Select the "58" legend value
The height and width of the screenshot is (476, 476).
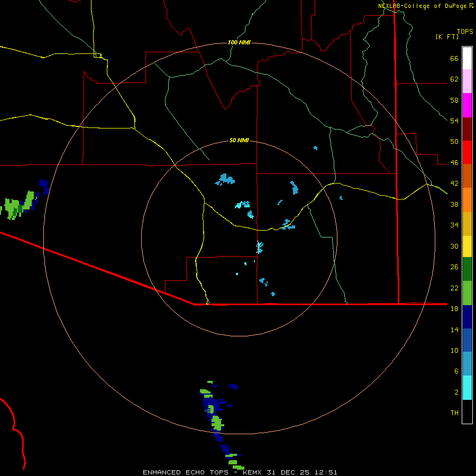454,100
